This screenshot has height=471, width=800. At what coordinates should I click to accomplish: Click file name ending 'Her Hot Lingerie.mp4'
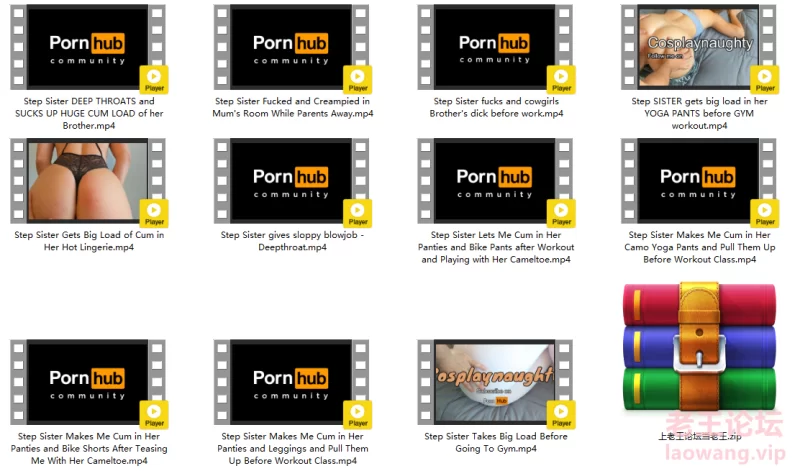coord(89,241)
